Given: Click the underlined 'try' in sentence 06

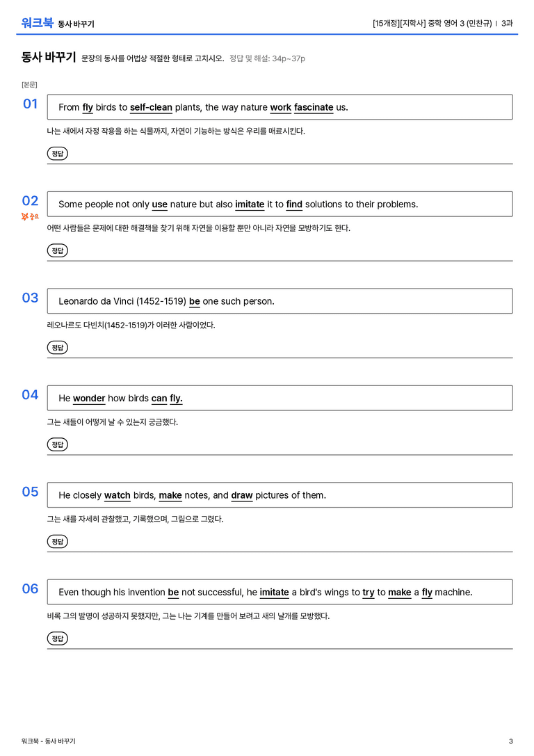Looking at the screenshot, I should (369, 592).
